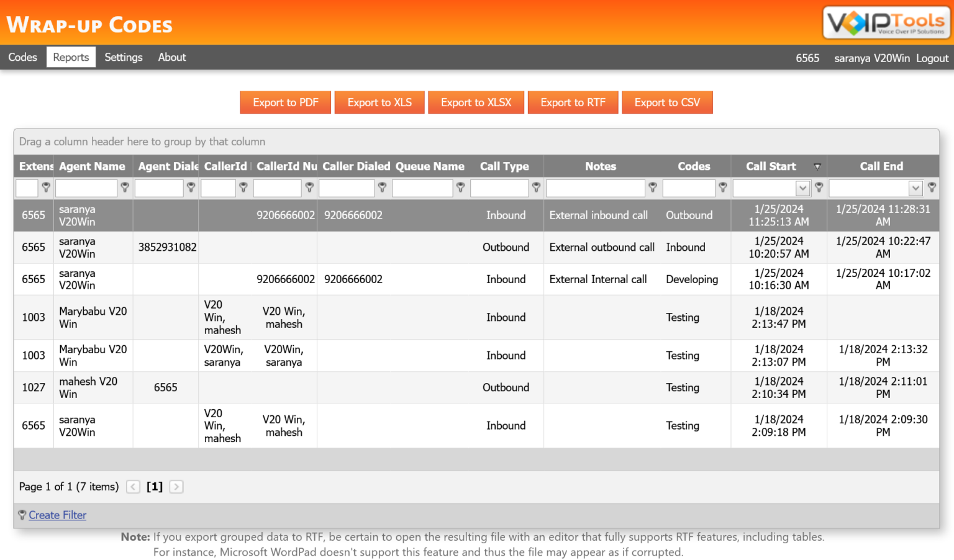Open the Create Filter link

click(57, 515)
